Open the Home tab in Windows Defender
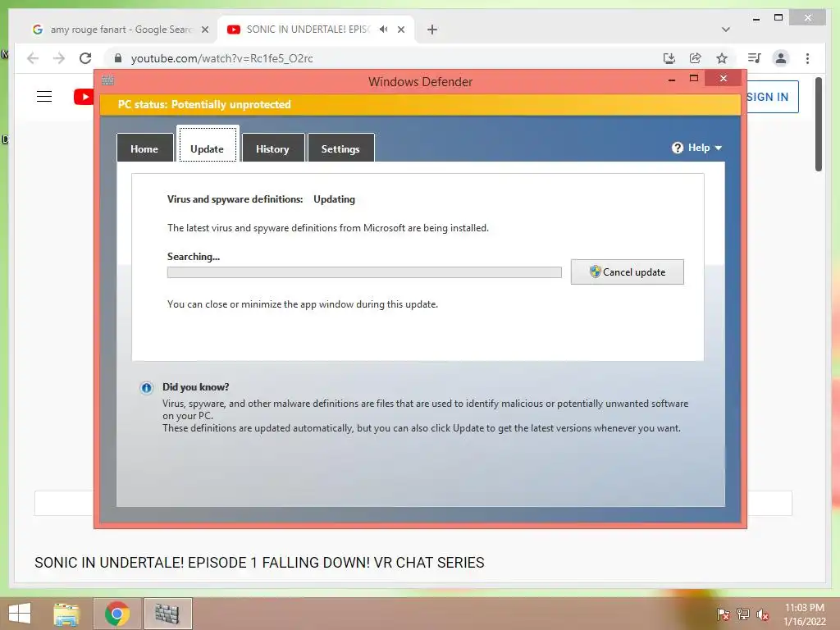 click(144, 148)
